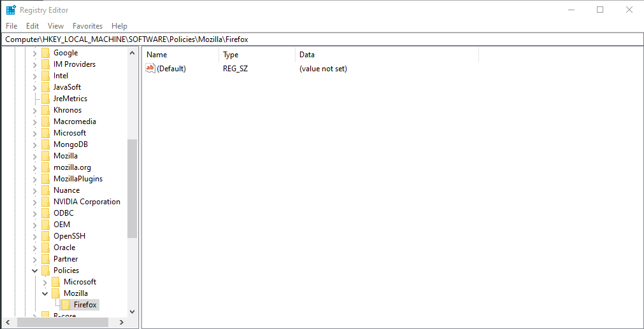Collapse the Policies tree node
This screenshot has height=329, width=644.
tap(35, 270)
